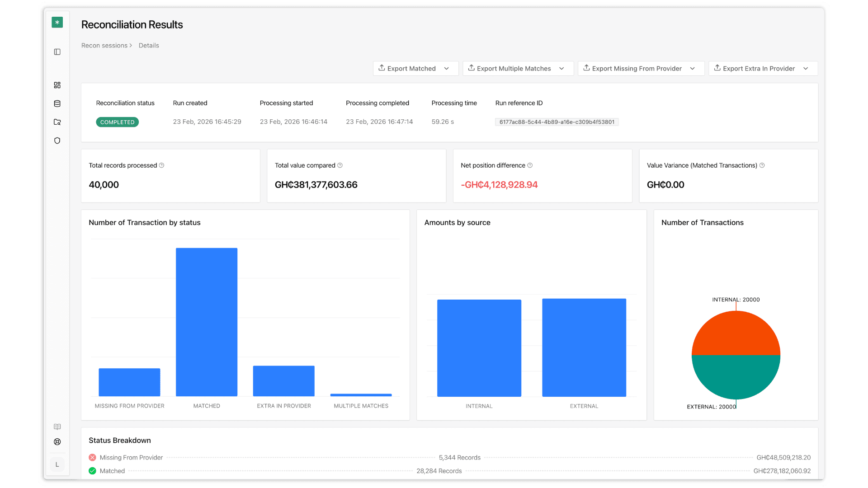
Task: Click the COMPLETED status badge
Action: [x=117, y=122]
